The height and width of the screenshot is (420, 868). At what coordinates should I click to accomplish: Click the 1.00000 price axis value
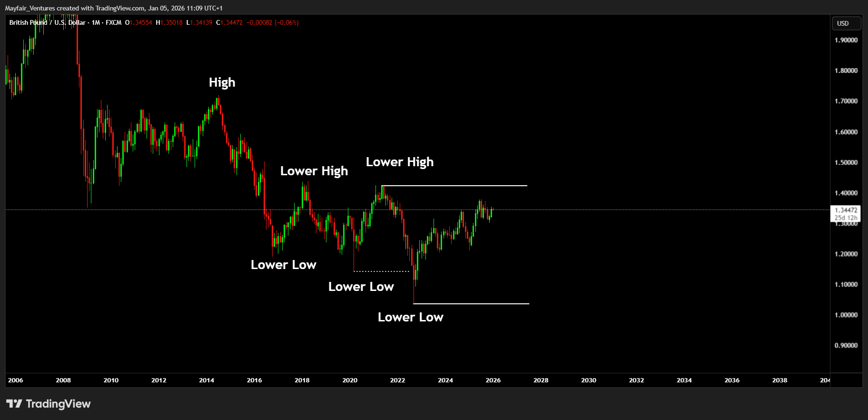(x=846, y=315)
